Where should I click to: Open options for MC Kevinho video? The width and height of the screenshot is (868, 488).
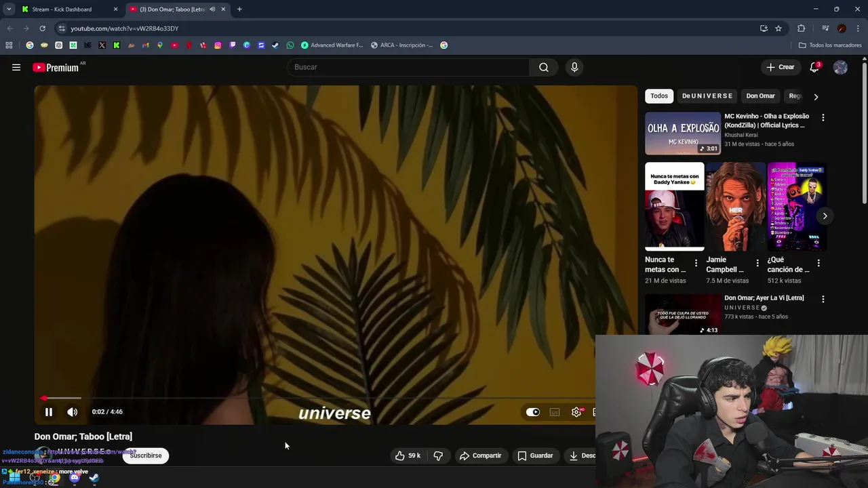point(823,117)
